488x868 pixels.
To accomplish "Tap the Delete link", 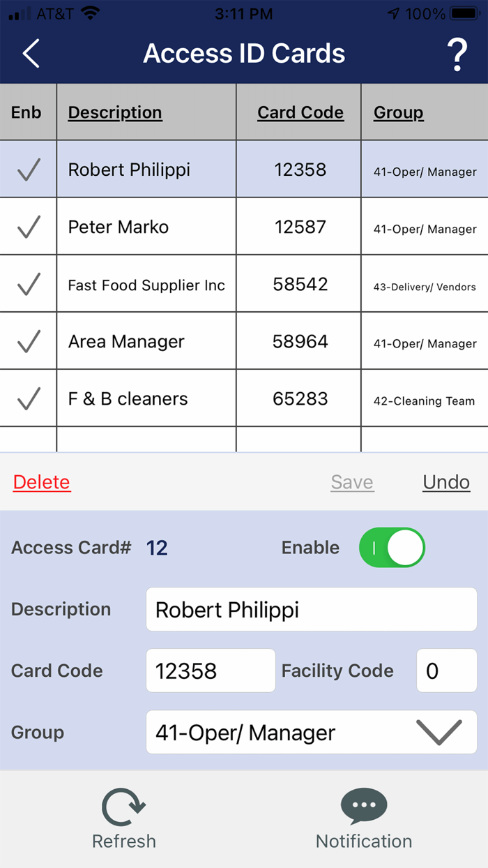I will [41, 482].
